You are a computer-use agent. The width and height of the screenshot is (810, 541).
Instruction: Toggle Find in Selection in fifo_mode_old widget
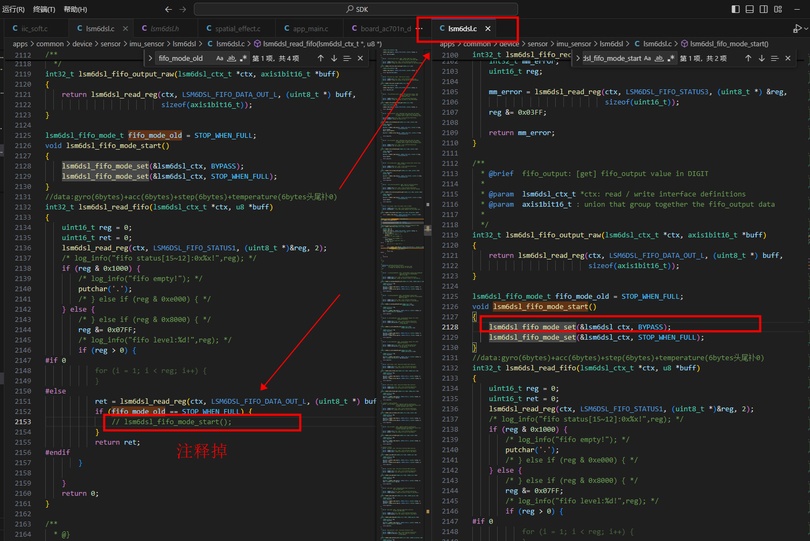(x=347, y=58)
